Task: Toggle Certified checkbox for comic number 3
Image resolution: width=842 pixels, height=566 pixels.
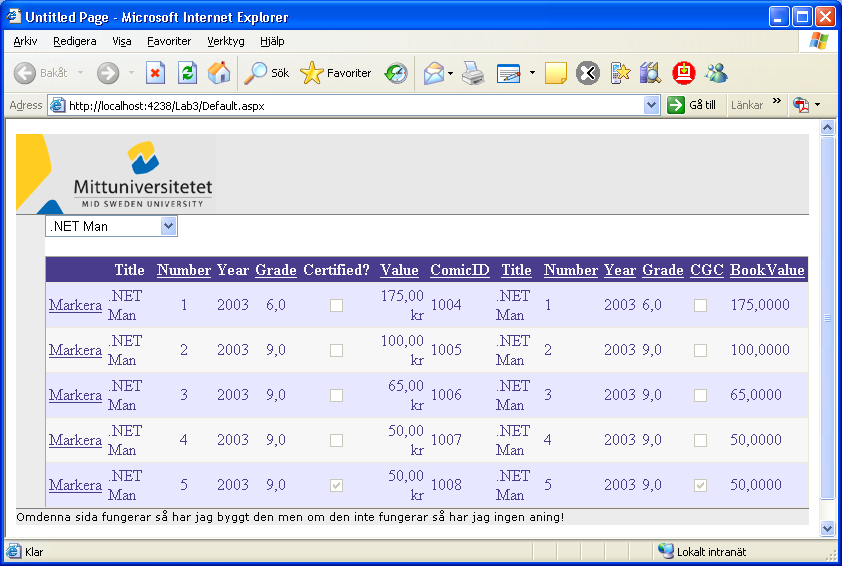Action: coord(336,396)
